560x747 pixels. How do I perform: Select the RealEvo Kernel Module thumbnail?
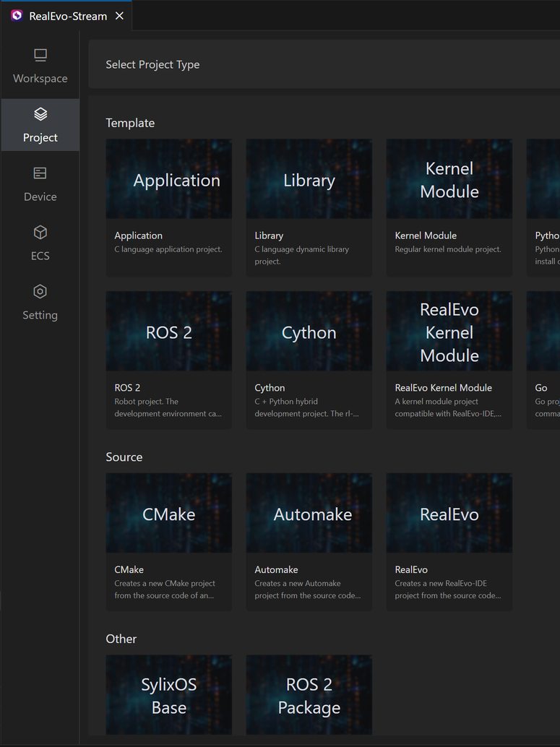coord(449,331)
